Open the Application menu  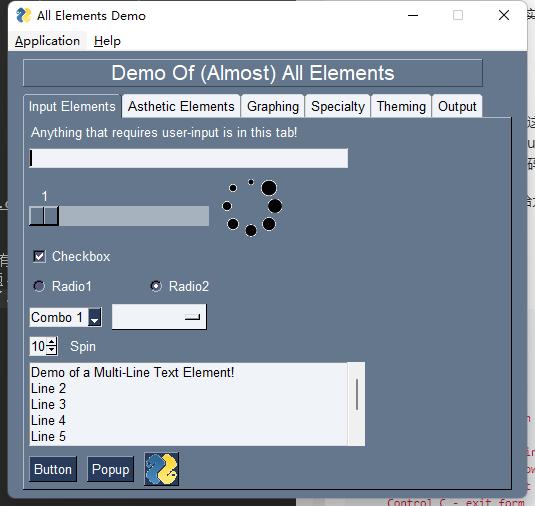(x=47, y=41)
